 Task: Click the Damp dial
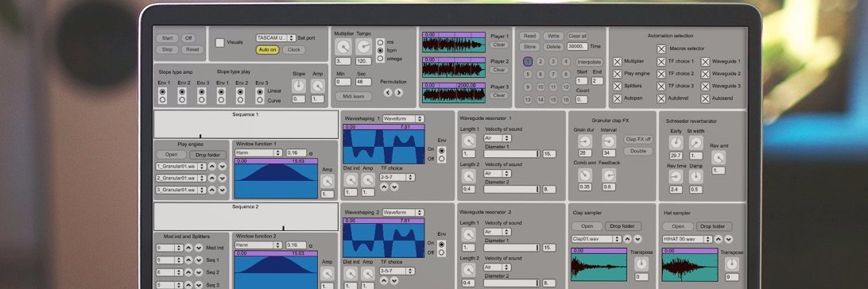tap(696, 177)
